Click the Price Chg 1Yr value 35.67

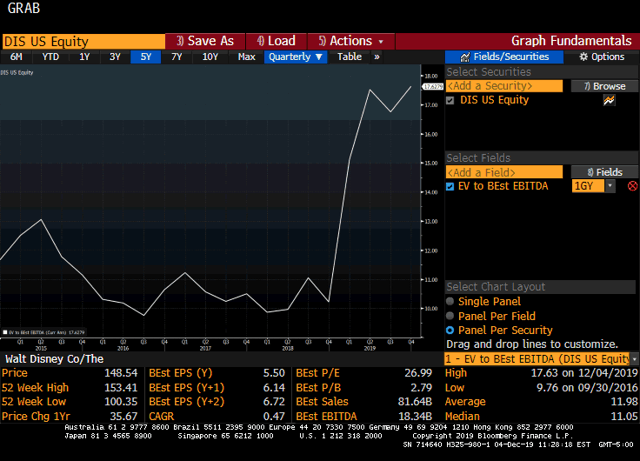[x=124, y=416]
